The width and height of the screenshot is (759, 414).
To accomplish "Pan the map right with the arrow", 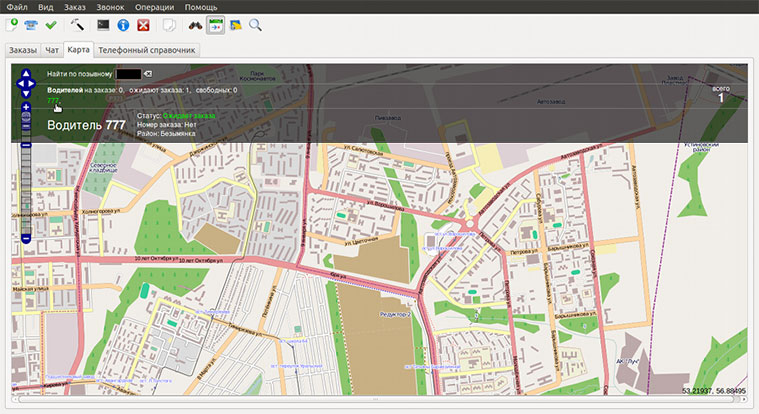I will pos(31,84).
